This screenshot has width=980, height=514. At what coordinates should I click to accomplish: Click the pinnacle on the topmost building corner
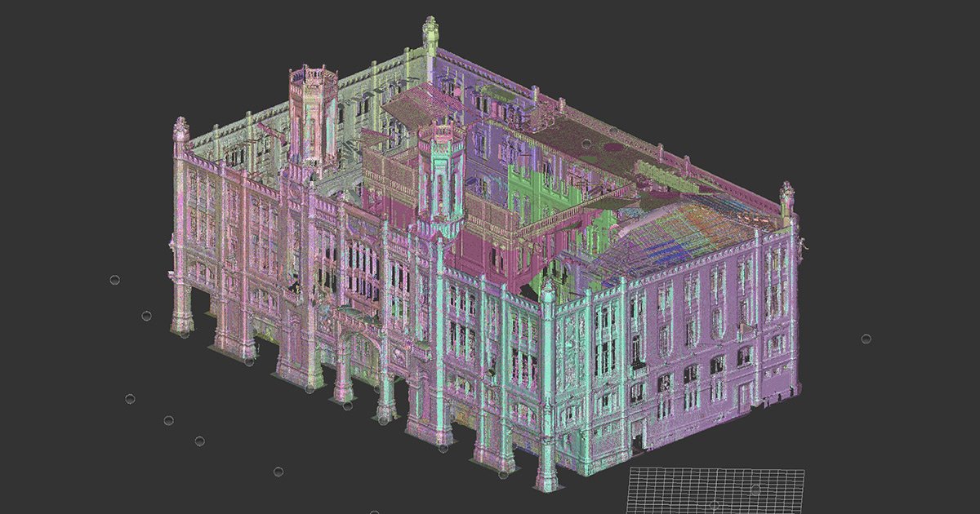430,33
